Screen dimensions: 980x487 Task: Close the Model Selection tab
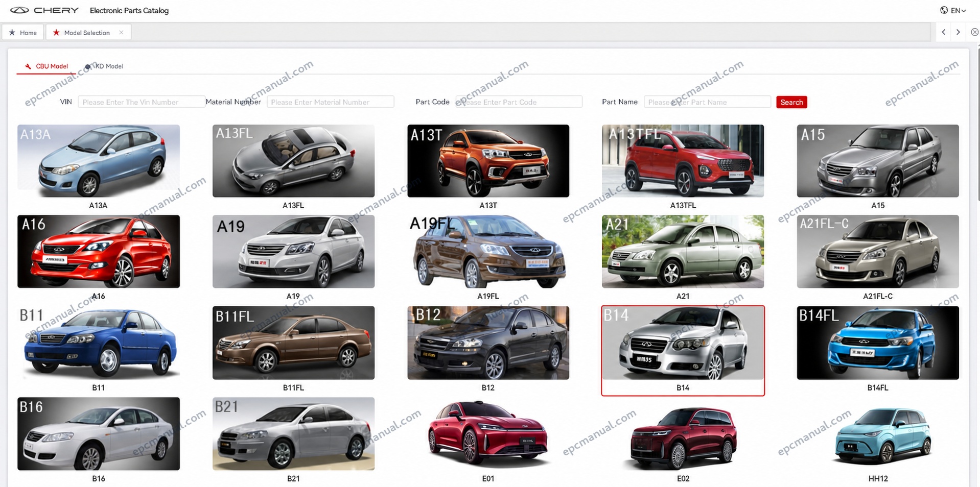click(121, 32)
